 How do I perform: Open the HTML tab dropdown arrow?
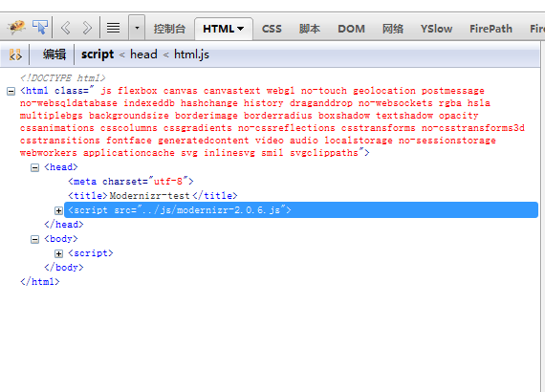(x=241, y=29)
